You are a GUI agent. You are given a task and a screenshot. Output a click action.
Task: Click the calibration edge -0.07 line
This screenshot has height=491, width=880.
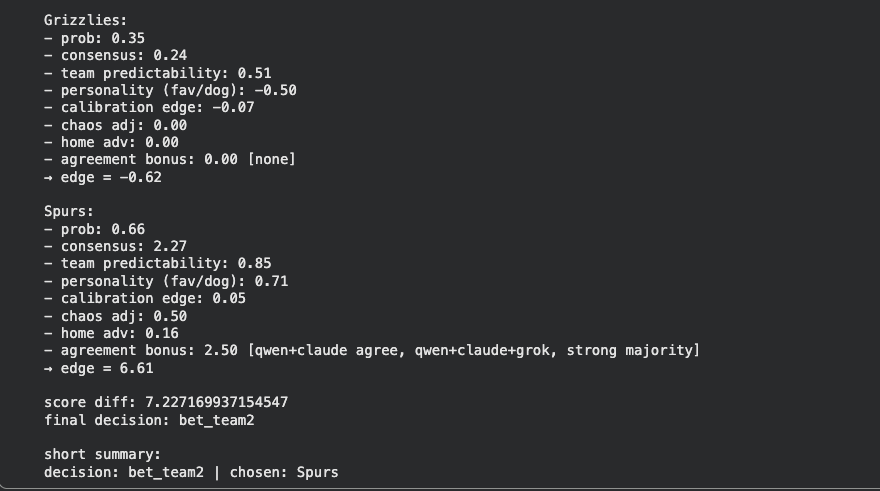[149, 107]
